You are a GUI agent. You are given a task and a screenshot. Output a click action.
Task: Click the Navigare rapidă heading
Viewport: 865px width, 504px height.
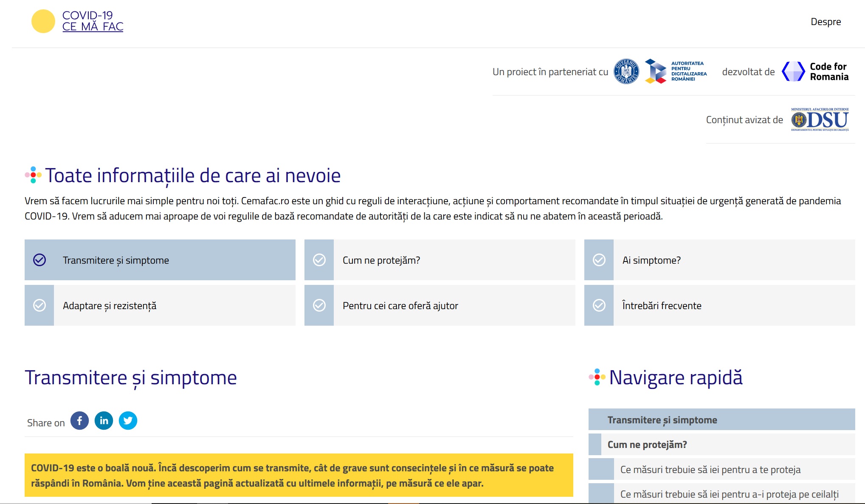pos(676,377)
